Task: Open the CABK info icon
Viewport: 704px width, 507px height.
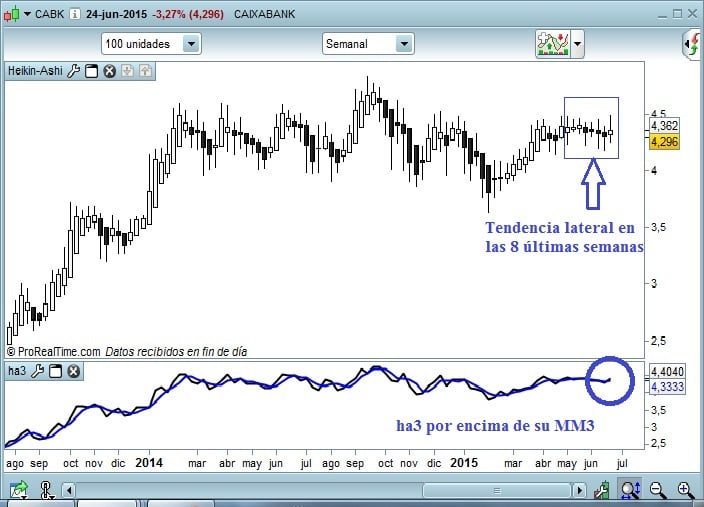Action: click(x=75, y=14)
